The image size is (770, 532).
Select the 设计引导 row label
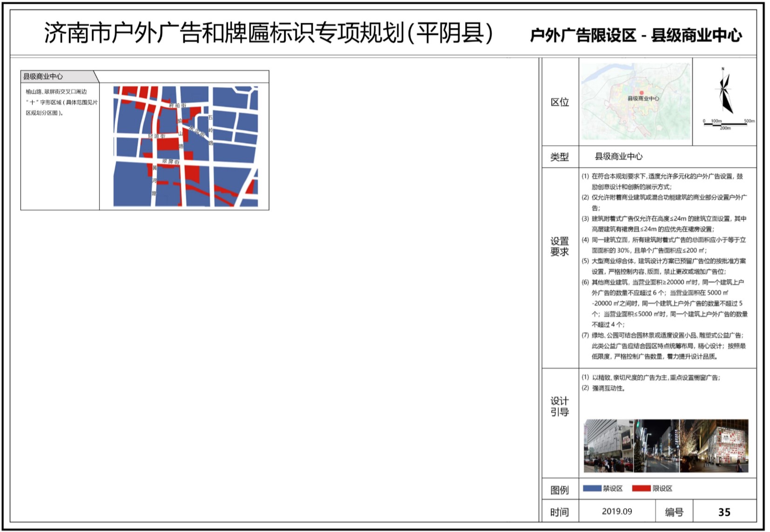560,406
